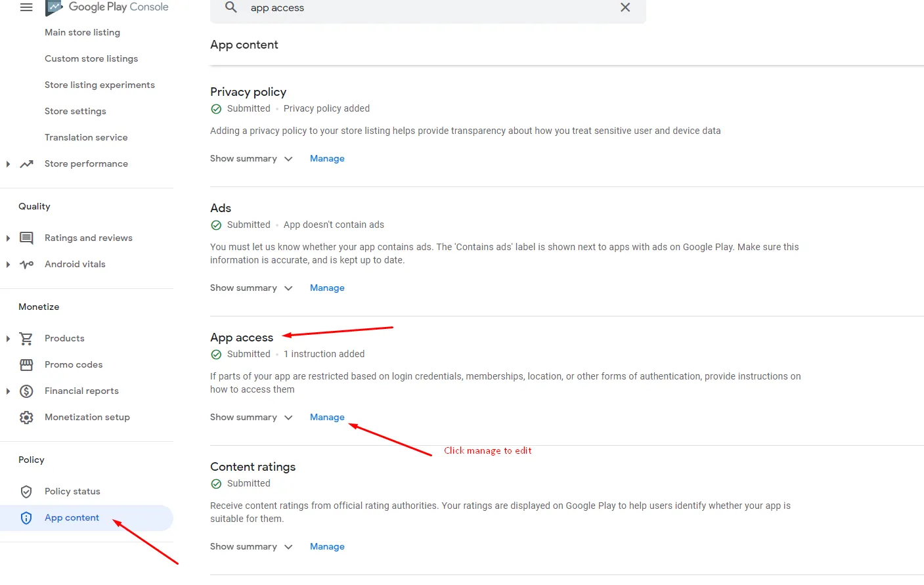This screenshot has width=924, height=585.
Task: Clear the search box with X
Action: 625,7
